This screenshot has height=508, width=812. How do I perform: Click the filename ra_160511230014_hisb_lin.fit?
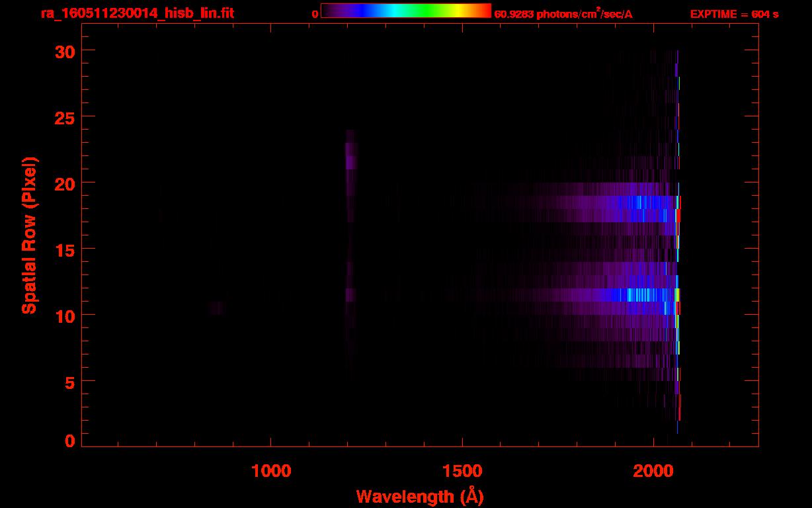click(x=138, y=13)
